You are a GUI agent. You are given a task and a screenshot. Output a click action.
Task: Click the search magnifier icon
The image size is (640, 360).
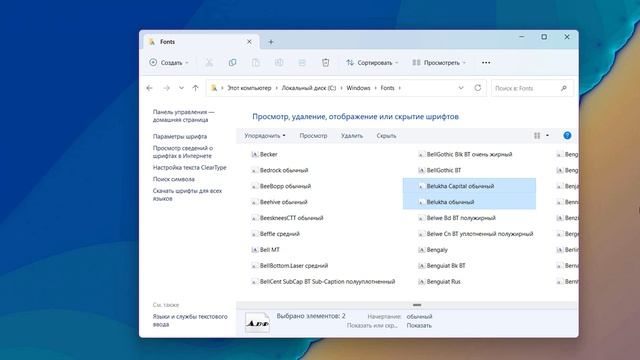[564, 88]
